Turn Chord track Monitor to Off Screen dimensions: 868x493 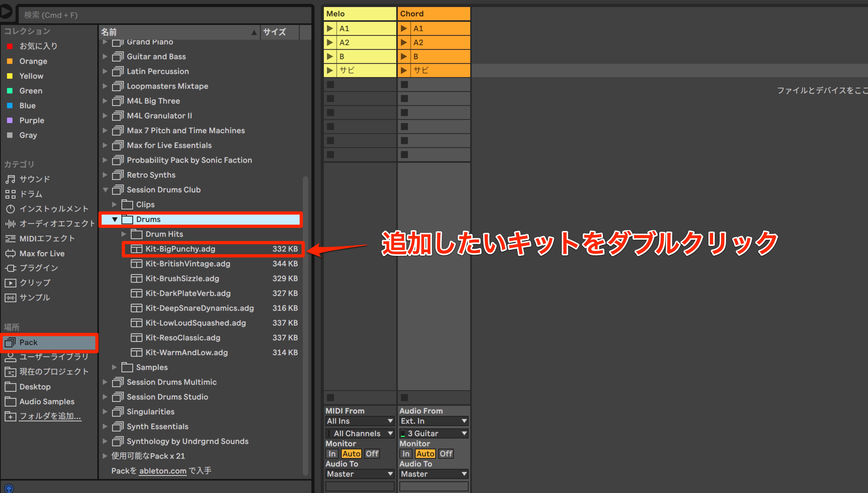click(446, 454)
